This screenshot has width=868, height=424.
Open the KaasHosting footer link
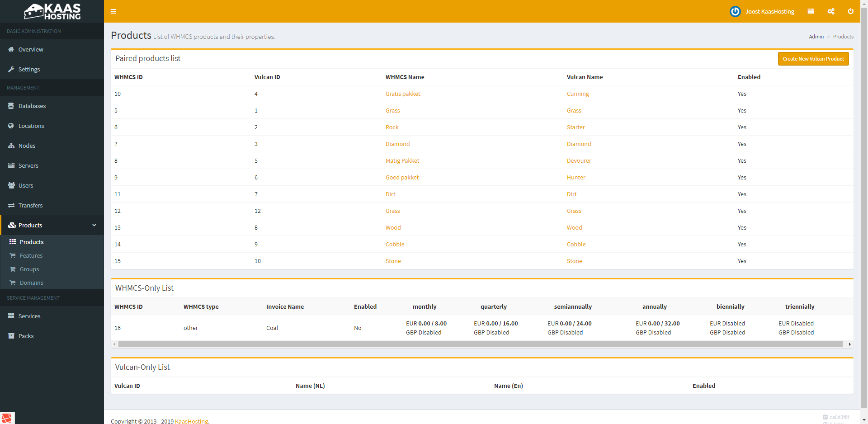[x=191, y=421]
